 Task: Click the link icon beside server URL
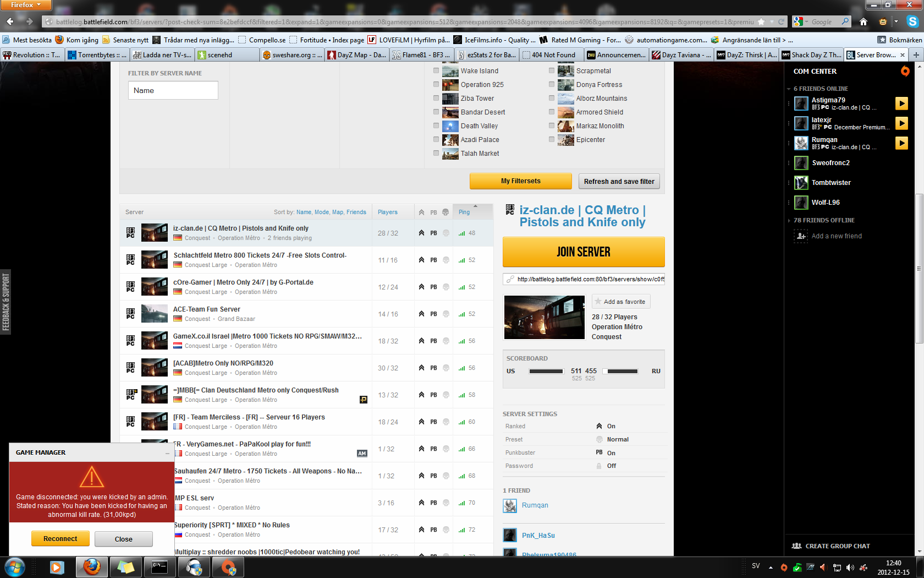(510, 279)
